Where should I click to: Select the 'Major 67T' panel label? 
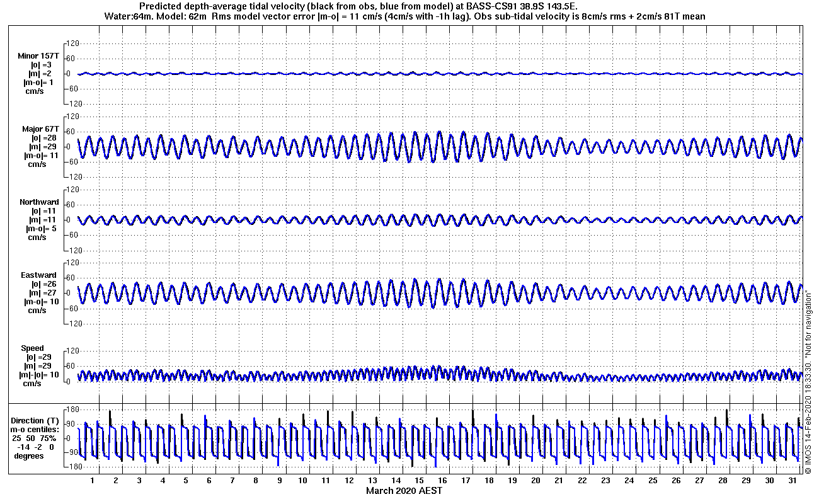coord(40,129)
